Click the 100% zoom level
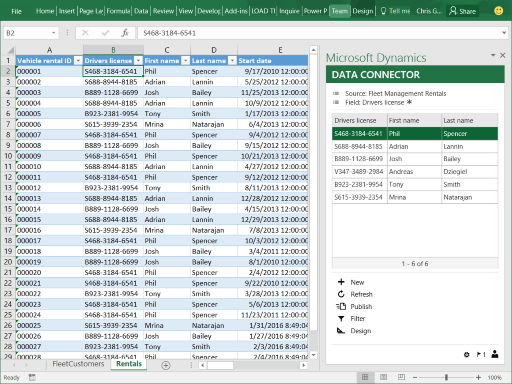The image size is (512, 384). tap(495, 377)
